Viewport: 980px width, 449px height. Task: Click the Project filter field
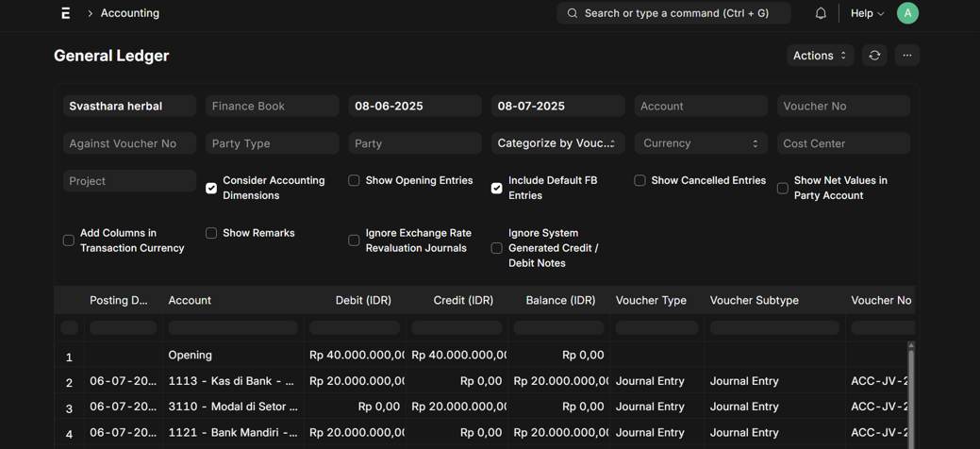(129, 181)
